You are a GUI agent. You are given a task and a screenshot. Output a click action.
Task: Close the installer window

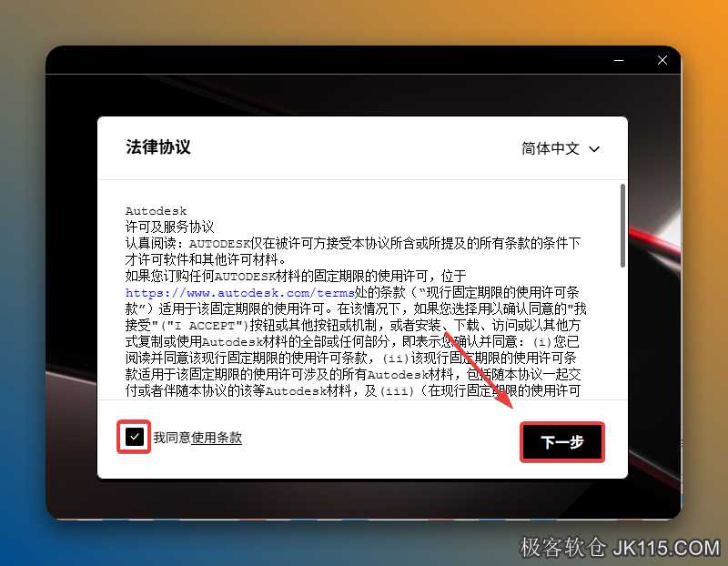(x=662, y=60)
